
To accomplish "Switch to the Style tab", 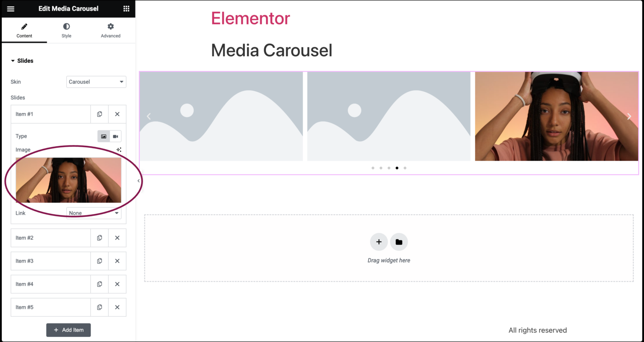I will click(x=66, y=30).
